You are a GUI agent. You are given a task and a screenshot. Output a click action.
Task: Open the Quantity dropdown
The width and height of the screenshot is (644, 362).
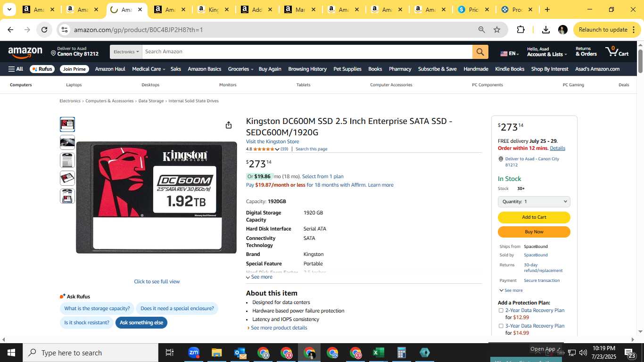pyautogui.click(x=534, y=202)
